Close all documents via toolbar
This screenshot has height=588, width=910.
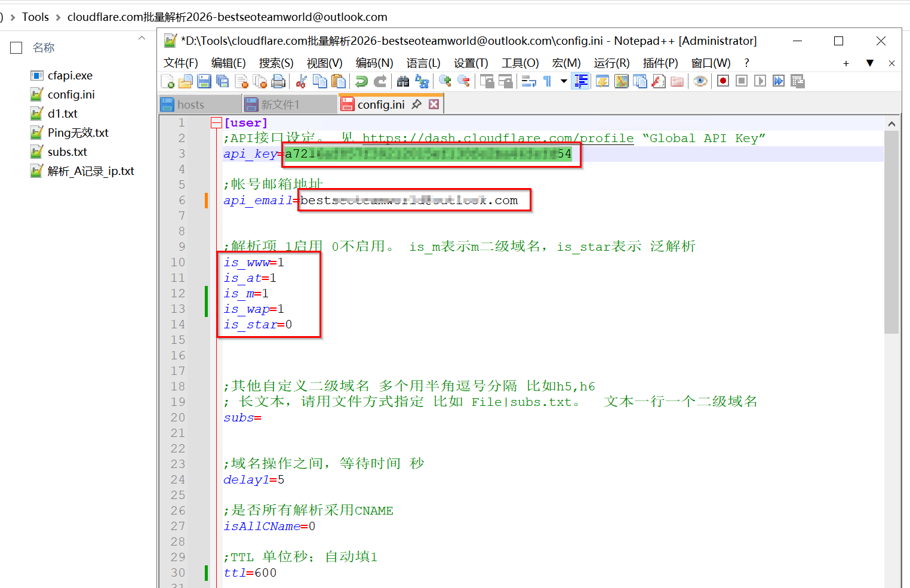click(x=260, y=81)
